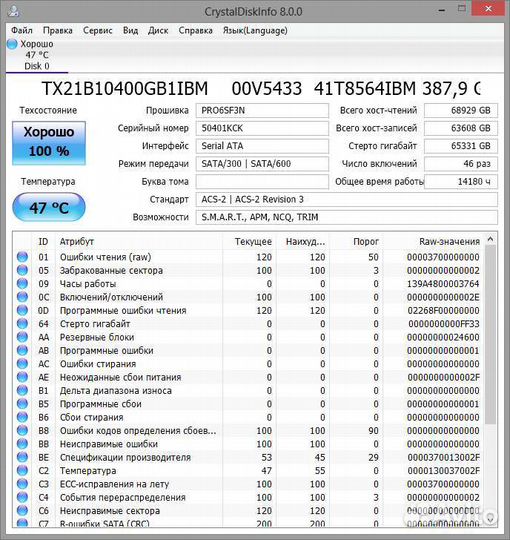Image resolution: width=510 pixels, height=540 pixels.
Task: Click the Прошивка field PRO6SF3N
Action: click(x=262, y=111)
